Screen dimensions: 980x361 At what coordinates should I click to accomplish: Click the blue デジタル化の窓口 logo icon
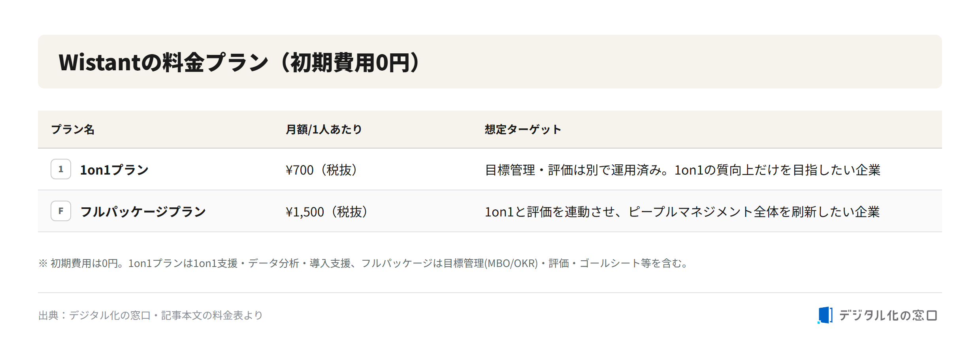tap(825, 315)
